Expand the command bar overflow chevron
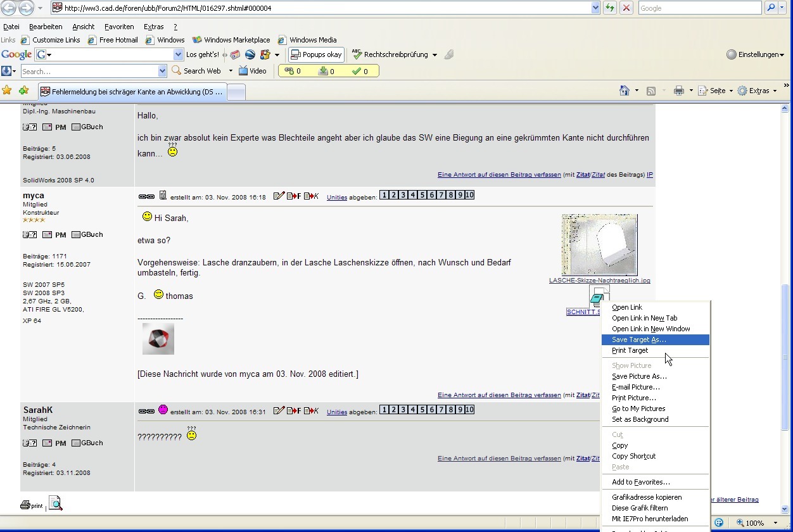 [787, 85]
